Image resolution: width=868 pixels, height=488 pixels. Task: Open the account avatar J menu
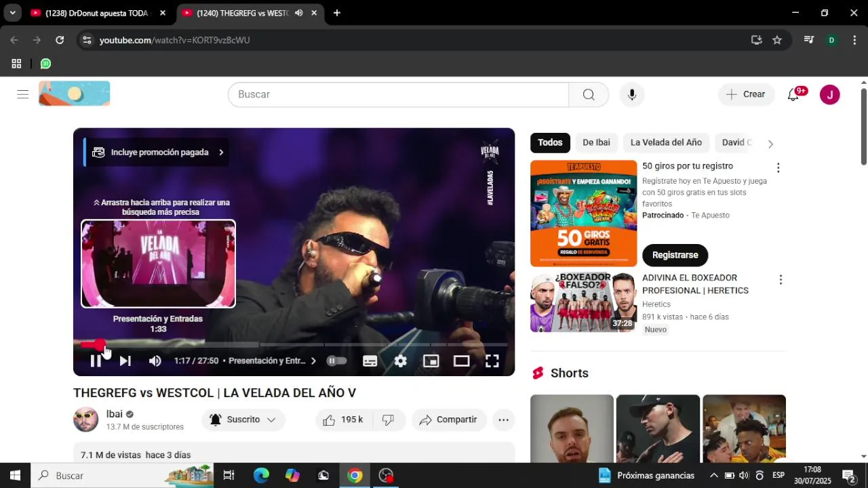click(830, 94)
